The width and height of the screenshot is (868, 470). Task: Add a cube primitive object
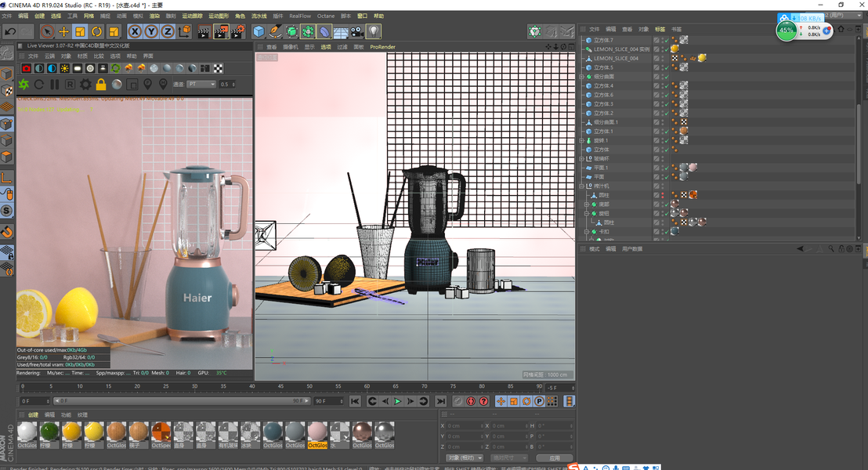click(259, 31)
